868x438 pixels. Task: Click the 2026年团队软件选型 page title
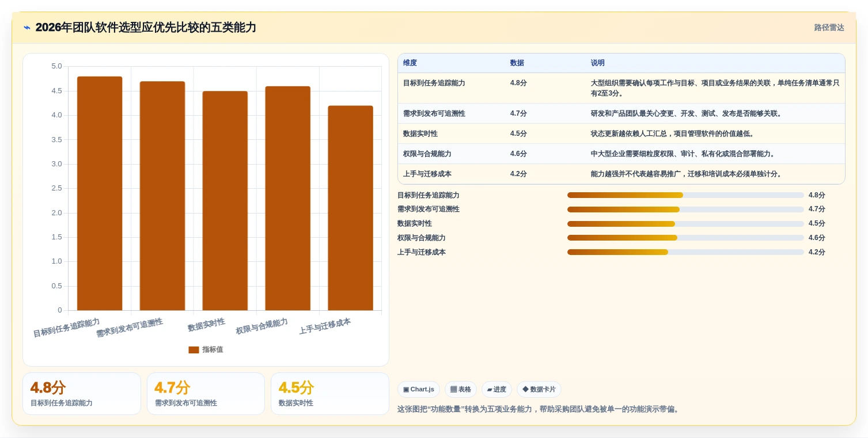point(146,28)
